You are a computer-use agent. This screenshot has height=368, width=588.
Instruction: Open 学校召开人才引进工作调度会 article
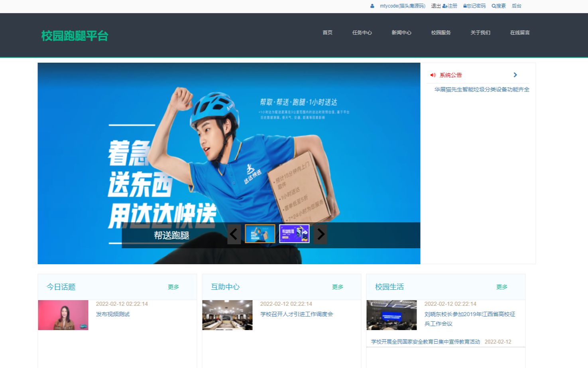[297, 314]
